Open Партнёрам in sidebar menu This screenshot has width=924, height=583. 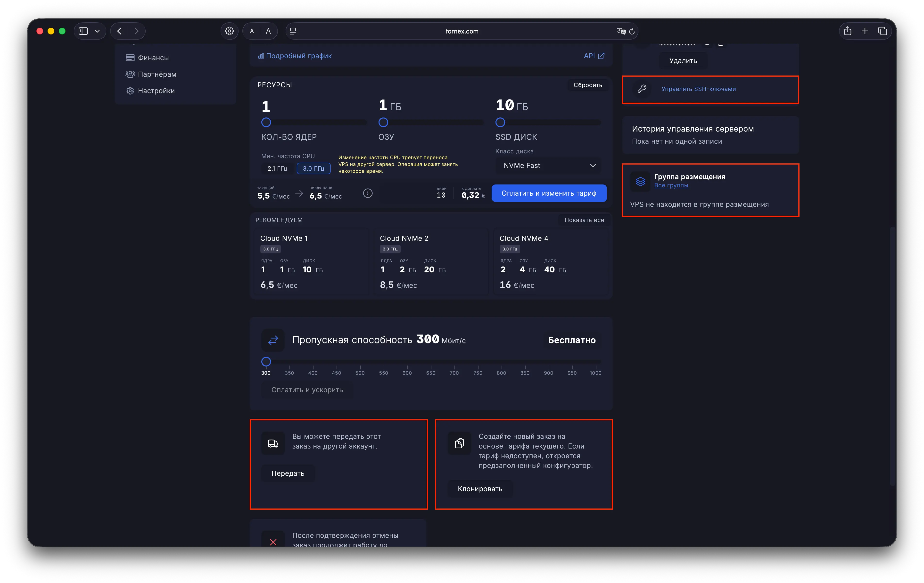[x=151, y=74]
